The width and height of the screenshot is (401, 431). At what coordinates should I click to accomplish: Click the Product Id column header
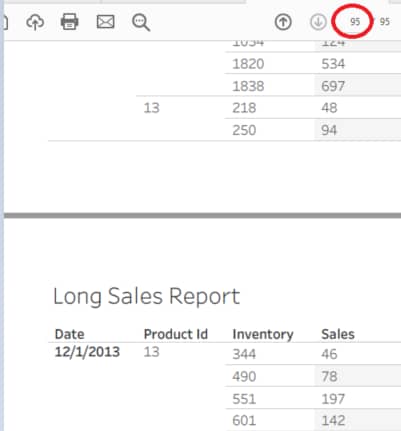pos(176,334)
